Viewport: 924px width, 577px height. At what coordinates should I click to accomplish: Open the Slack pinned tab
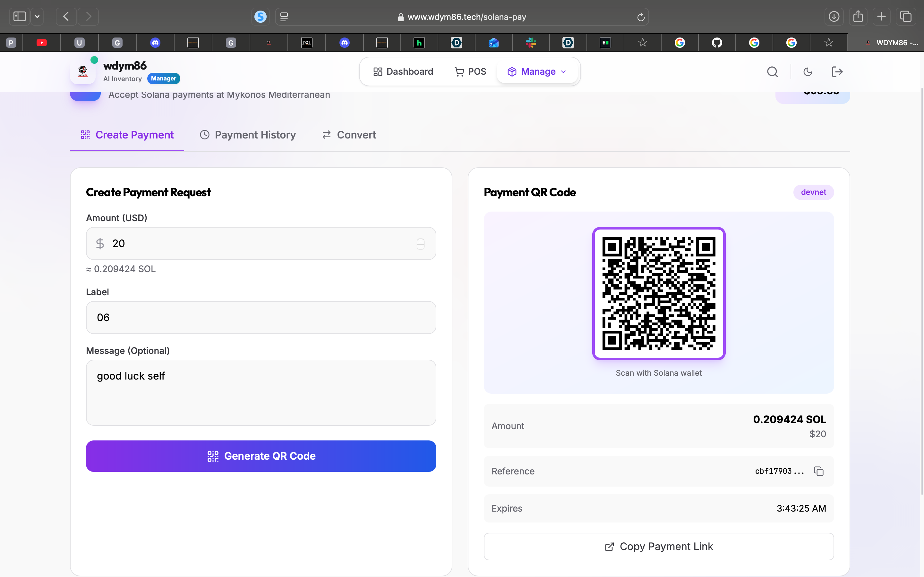pos(531,43)
